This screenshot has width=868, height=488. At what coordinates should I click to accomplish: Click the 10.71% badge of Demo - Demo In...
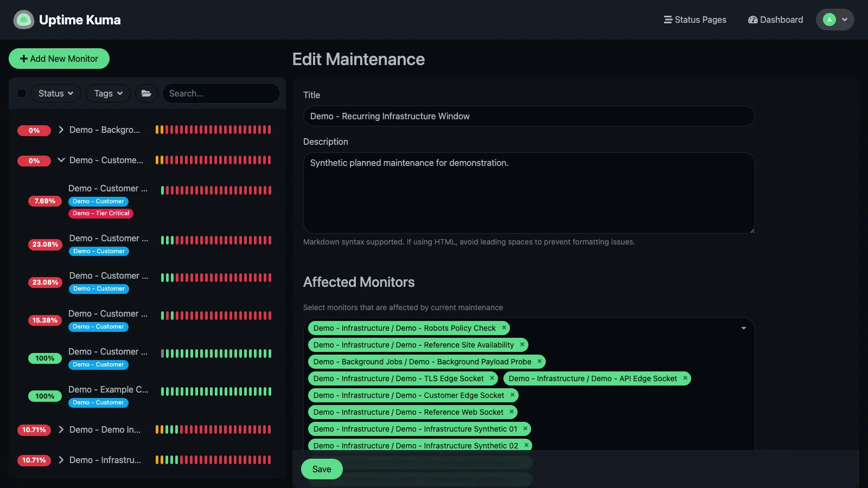tap(34, 430)
